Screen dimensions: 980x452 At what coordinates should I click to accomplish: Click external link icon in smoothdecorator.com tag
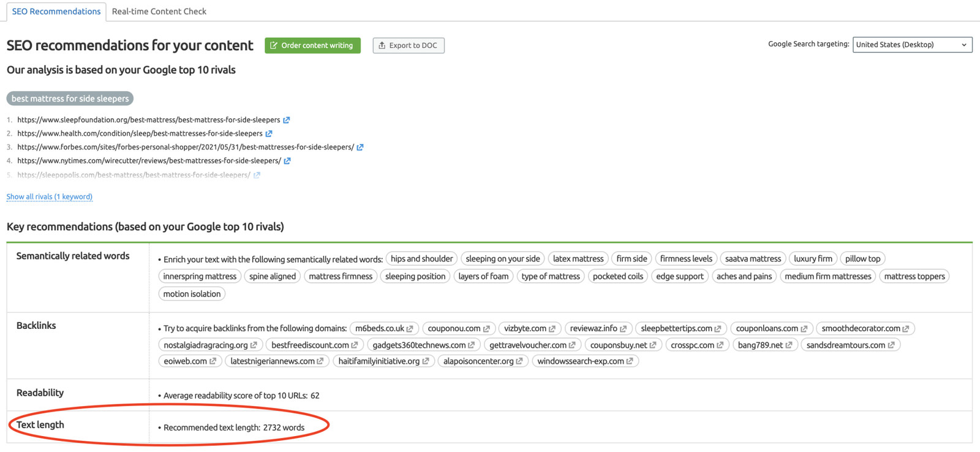(906, 329)
